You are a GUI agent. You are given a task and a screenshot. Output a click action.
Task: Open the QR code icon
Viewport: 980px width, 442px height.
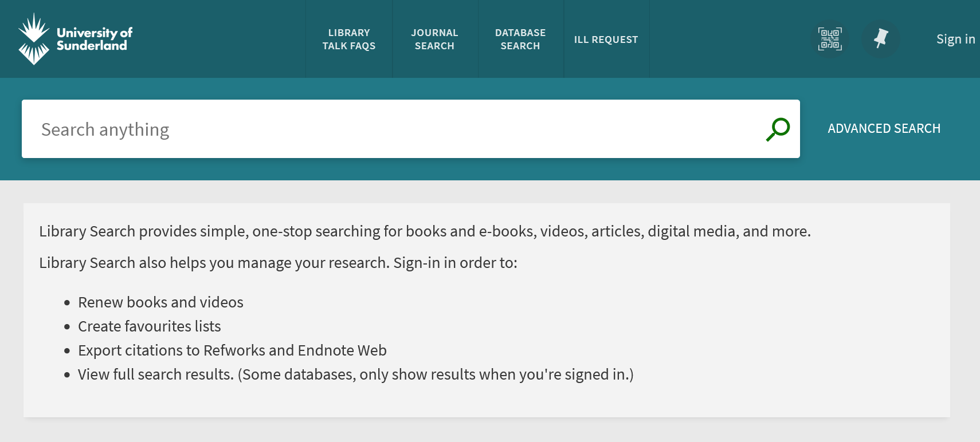830,39
